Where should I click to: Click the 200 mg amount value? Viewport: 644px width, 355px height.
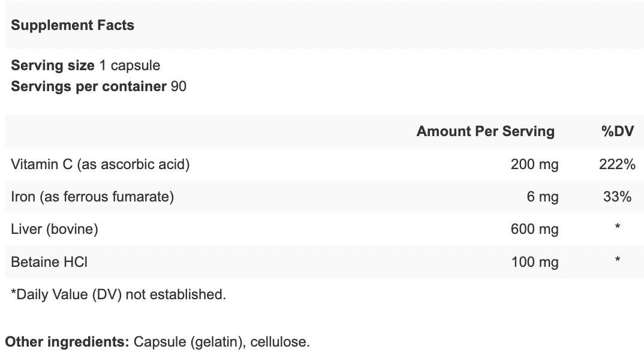[x=534, y=164]
